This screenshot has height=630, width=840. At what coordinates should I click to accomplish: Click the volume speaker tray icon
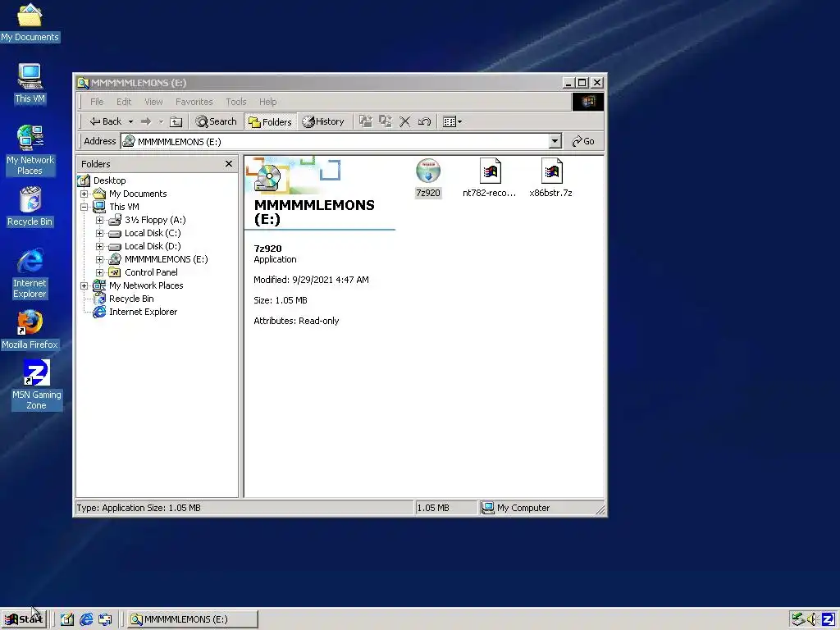click(x=811, y=619)
